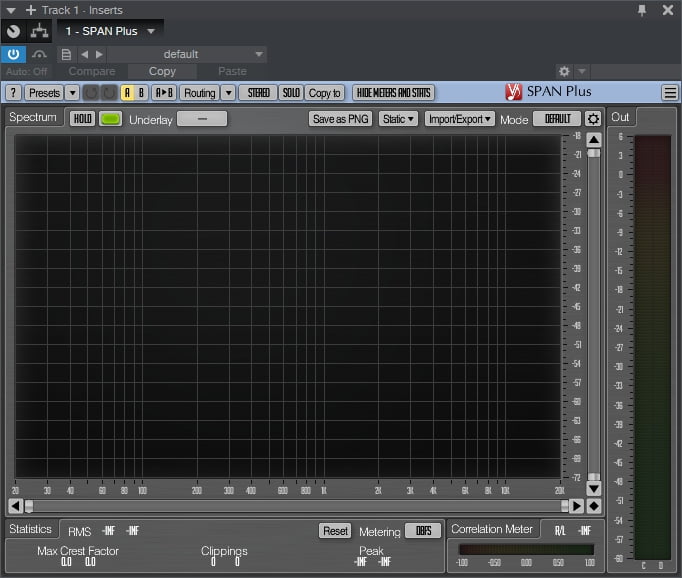682x578 pixels.
Task: Open the Routing menu
Action: pos(200,93)
